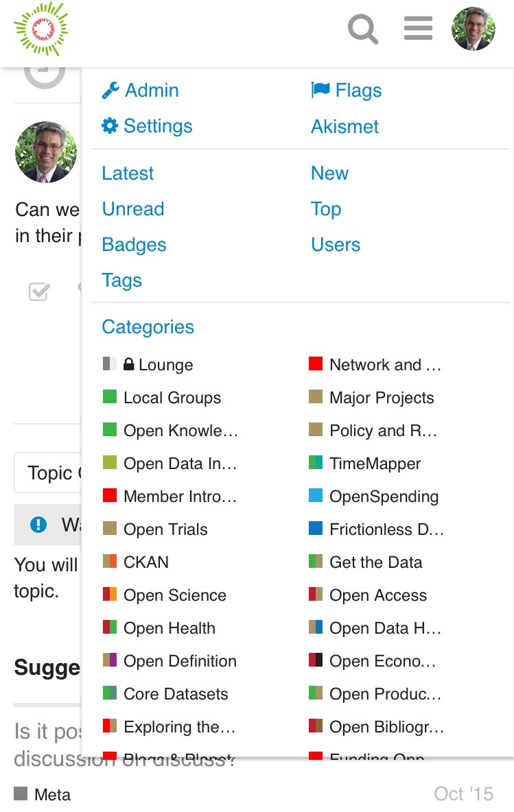The height and width of the screenshot is (812, 514).
Task: Open the user profile avatar menu
Action: pyautogui.click(x=474, y=29)
